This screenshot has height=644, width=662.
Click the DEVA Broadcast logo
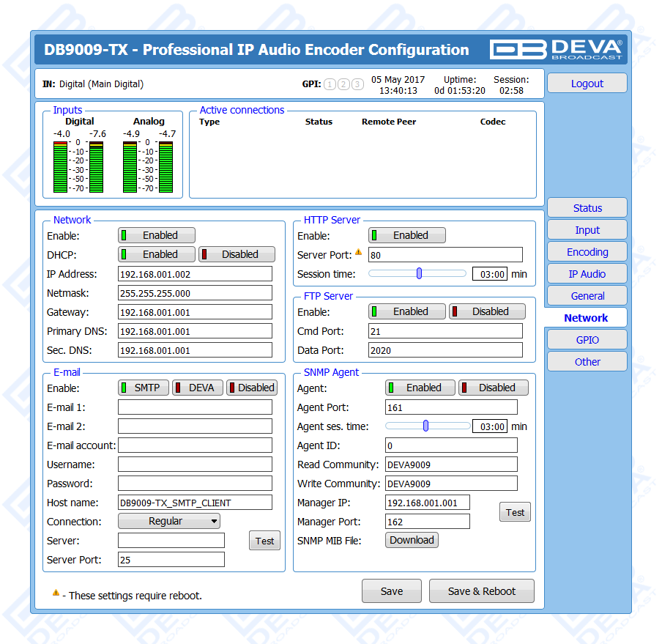(x=556, y=49)
